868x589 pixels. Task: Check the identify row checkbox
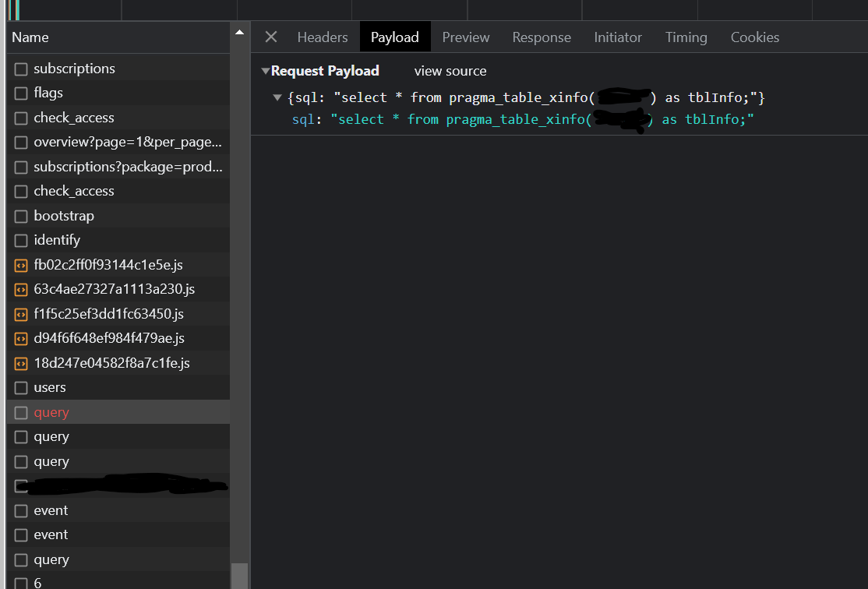tap(21, 241)
